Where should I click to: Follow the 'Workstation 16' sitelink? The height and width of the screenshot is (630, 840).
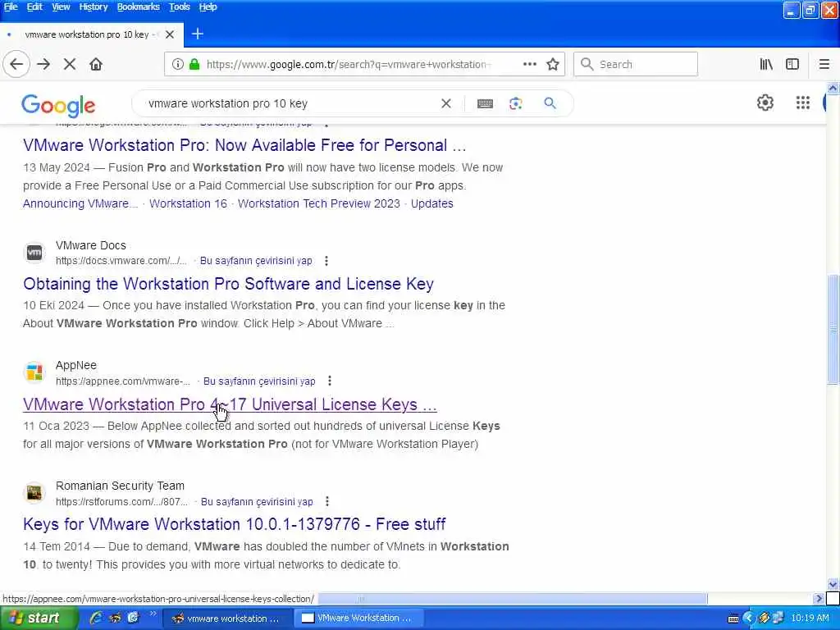click(x=188, y=203)
